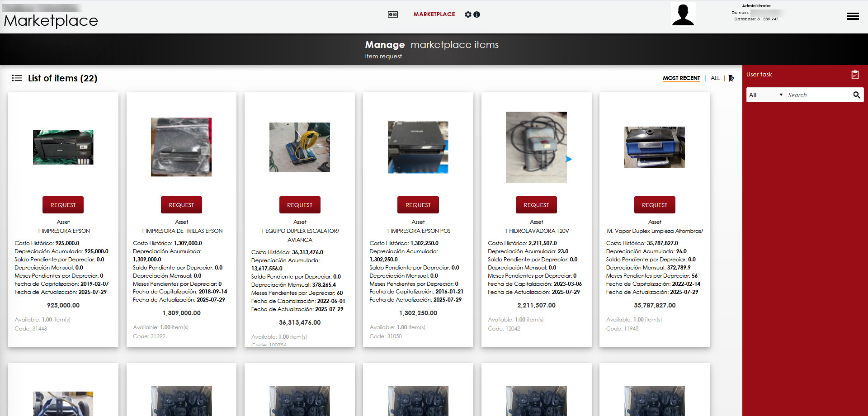Switch to the ALL items tab
The image size is (868, 416).
(x=715, y=78)
